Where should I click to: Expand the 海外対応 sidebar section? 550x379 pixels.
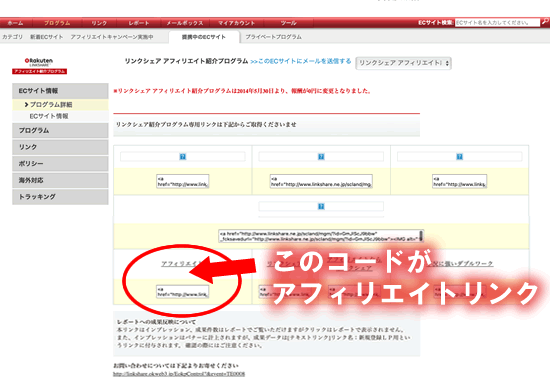pos(60,180)
